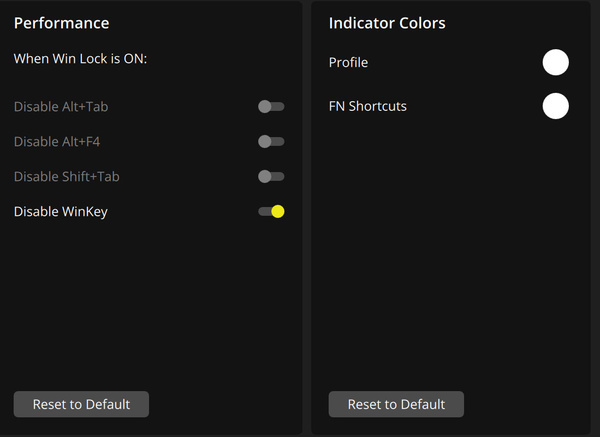Click the Performance section heading
600x437 pixels.
[61, 23]
